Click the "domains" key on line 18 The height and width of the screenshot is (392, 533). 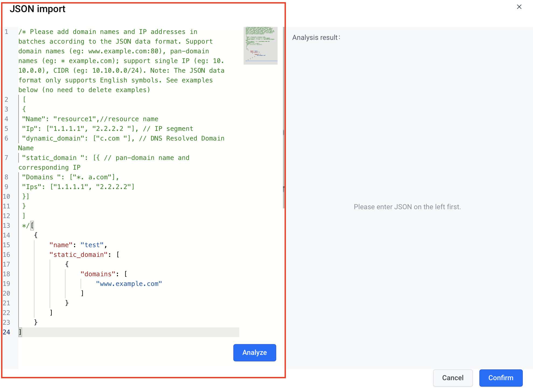[98, 274]
